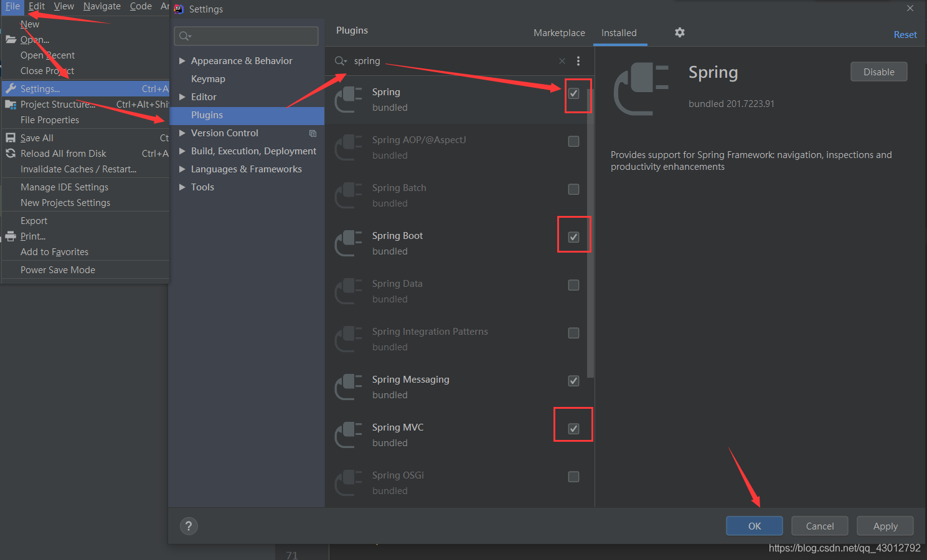Click the Settings dialog title bar app icon
The width and height of the screenshot is (927, 560).
click(179, 9)
